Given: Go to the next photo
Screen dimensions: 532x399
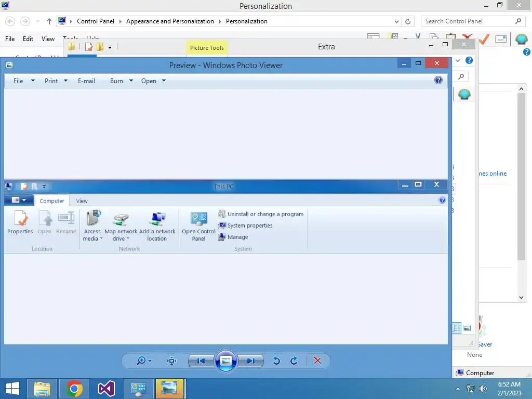Looking at the screenshot, I should (x=251, y=361).
